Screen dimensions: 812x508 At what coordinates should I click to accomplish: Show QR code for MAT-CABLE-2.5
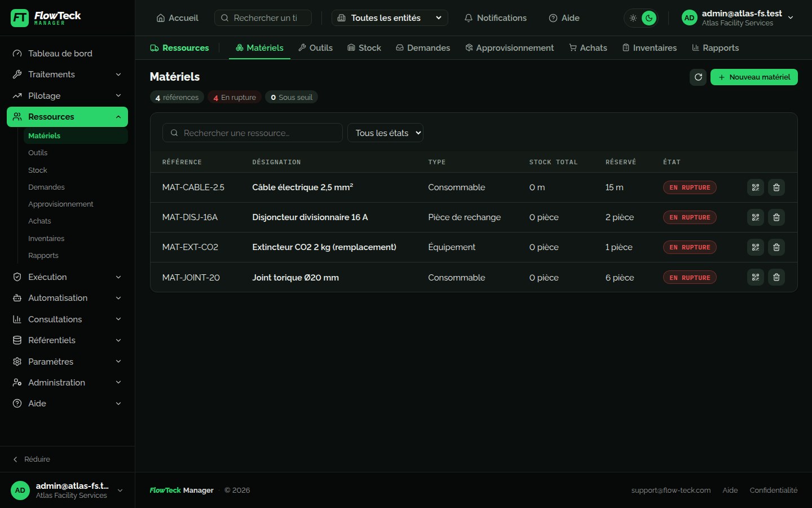click(756, 187)
